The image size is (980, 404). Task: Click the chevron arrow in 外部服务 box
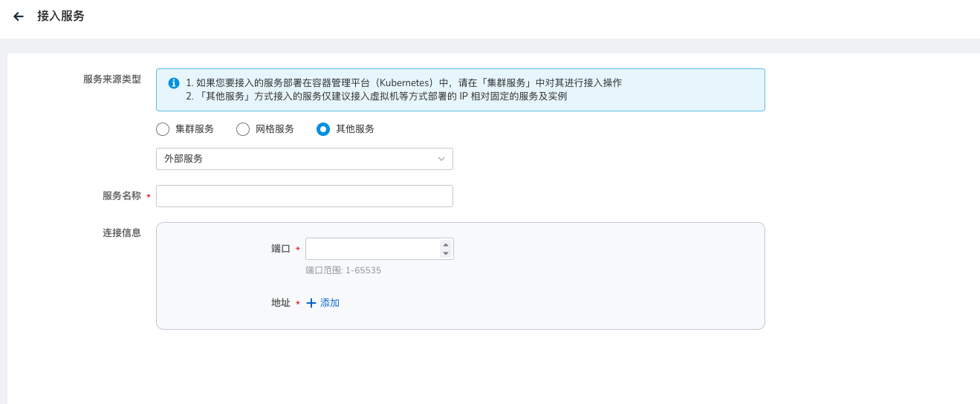pyautogui.click(x=441, y=159)
